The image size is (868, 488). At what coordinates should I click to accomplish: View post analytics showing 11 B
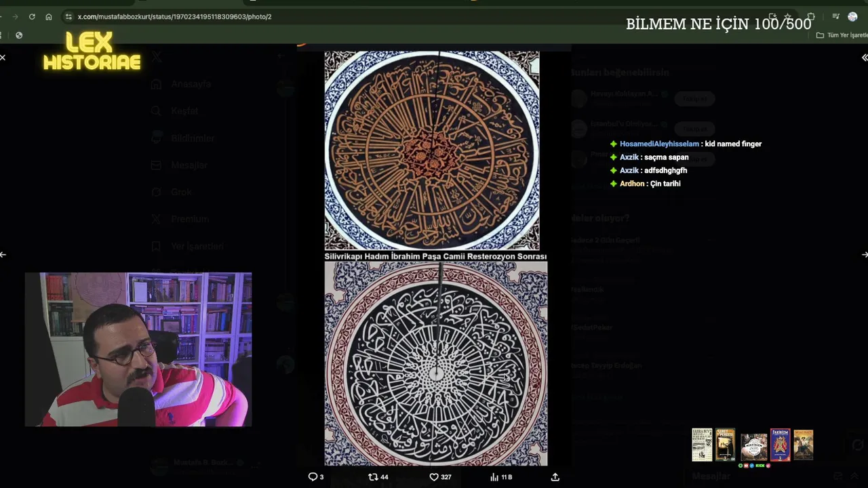[501, 477]
